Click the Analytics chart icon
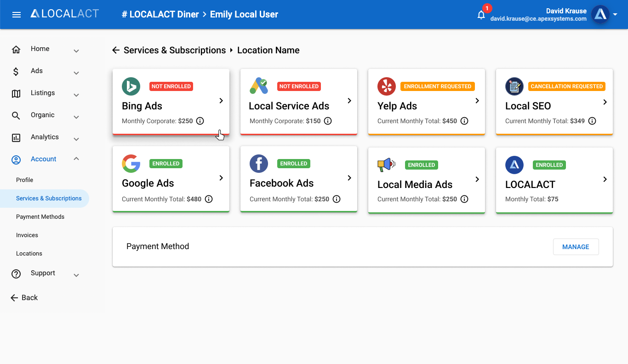The height and width of the screenshot is (364, 628). 16,137
